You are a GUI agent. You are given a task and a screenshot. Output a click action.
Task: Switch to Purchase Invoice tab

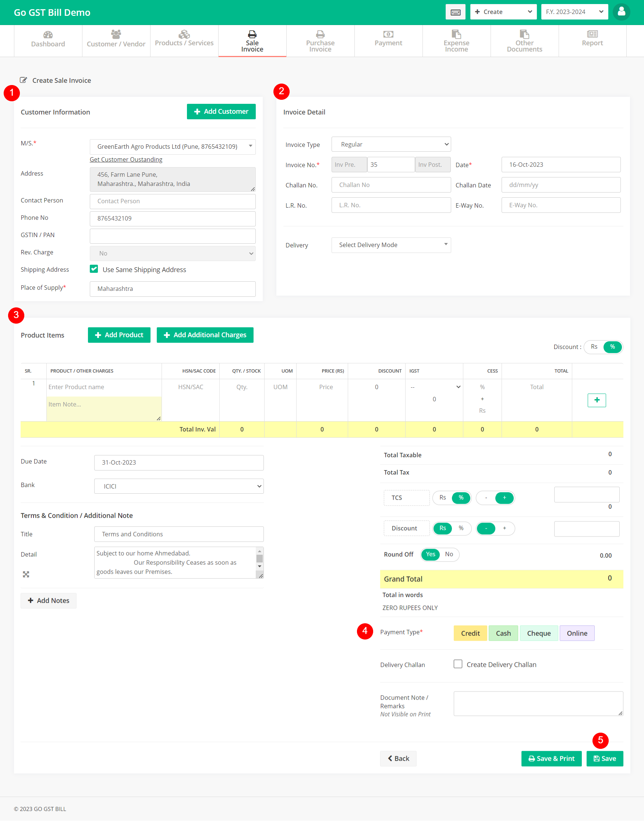[320, 41]
